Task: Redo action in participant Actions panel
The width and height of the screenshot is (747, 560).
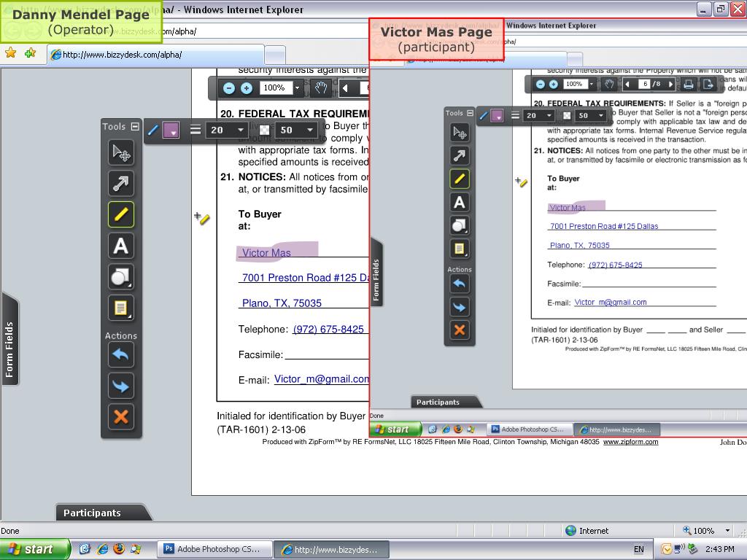Action: click(460, 307)
